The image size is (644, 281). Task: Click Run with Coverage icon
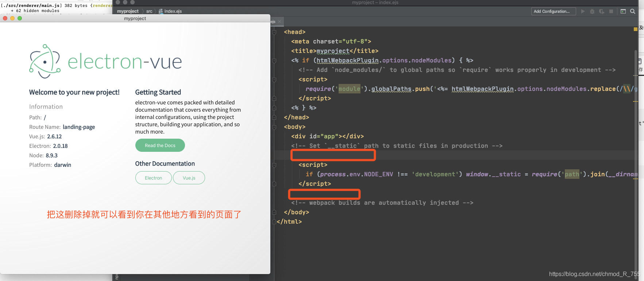click(602, 11)
